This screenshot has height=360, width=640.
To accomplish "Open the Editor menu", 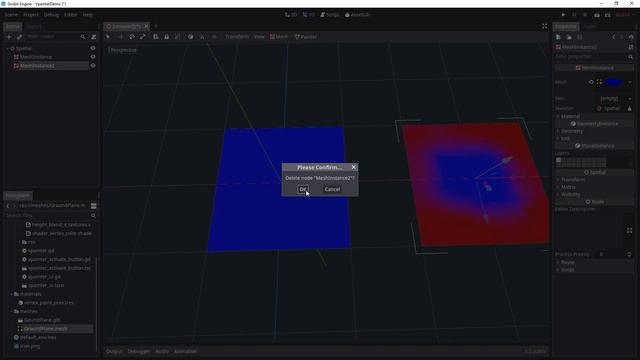I will click(x=70, y=14).
